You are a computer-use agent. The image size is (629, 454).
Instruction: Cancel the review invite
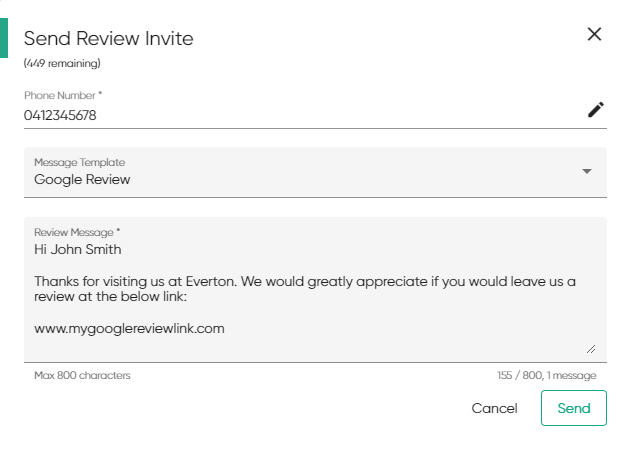tap(494, 408)
